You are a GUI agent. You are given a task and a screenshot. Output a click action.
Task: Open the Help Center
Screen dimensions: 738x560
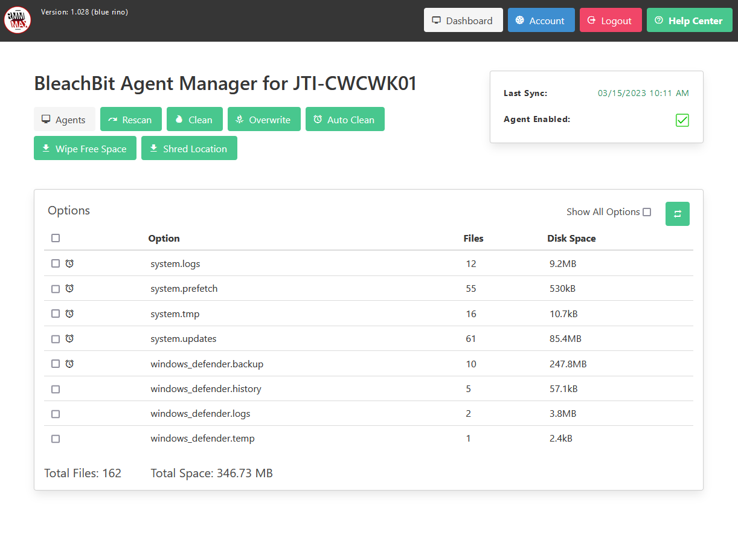[688, 21]
